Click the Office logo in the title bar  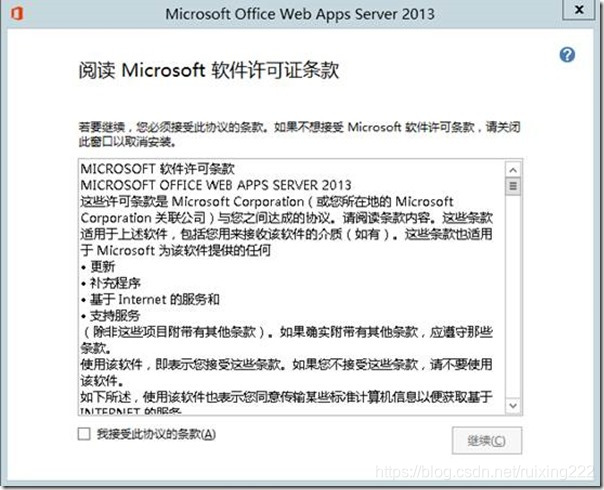pyautogui.click(x=17, y=13)
